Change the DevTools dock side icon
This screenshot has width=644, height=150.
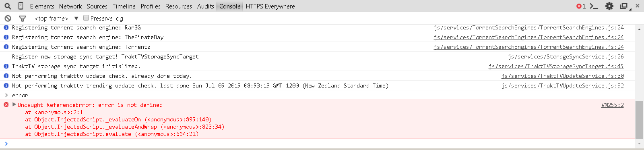click(x=625, y=6)
